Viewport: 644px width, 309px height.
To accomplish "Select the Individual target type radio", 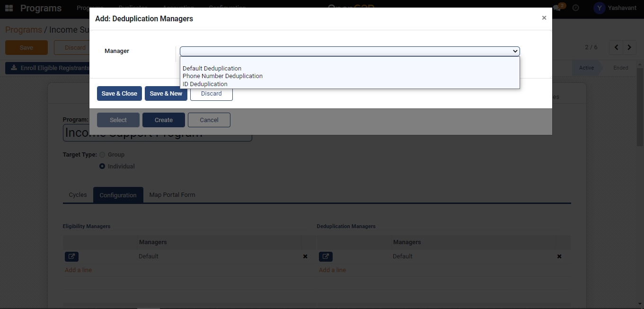I will click(102, 167).
